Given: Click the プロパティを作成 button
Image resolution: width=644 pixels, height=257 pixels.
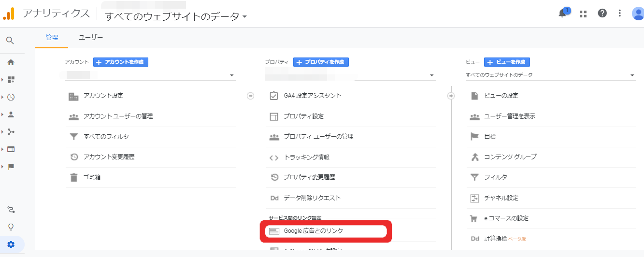Looking at the screenshot, I should click(x=321, y=62).
